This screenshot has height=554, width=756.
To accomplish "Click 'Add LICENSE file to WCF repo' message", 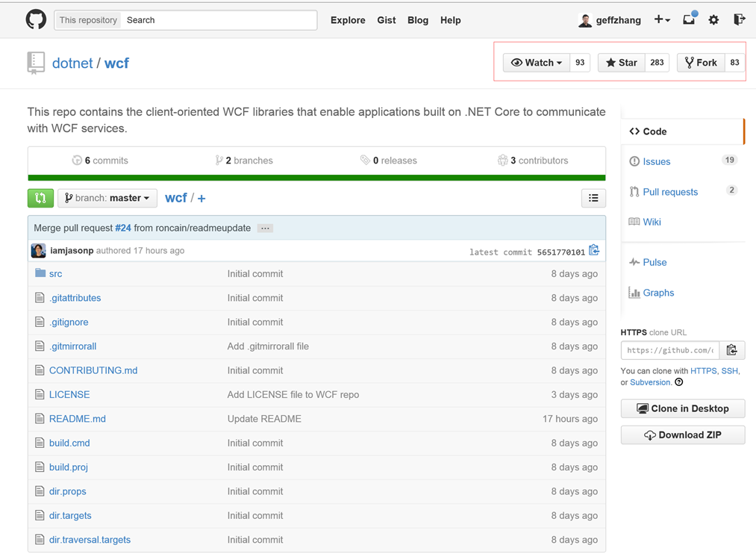I will coord(293,394).
